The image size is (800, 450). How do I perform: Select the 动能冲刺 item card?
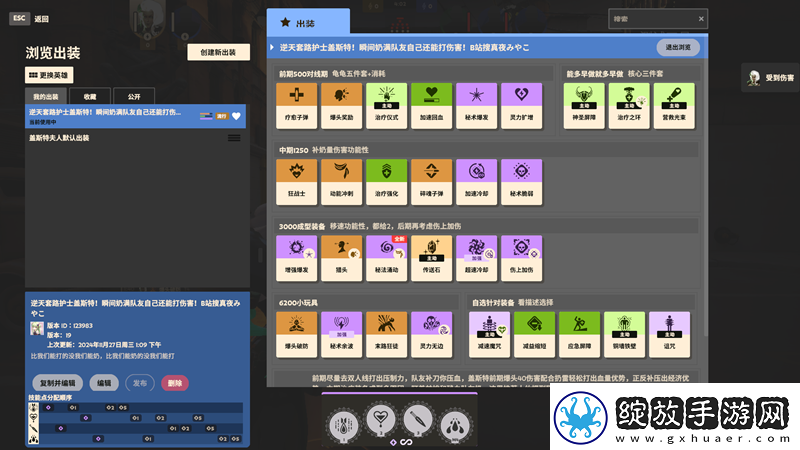point(341,182)
